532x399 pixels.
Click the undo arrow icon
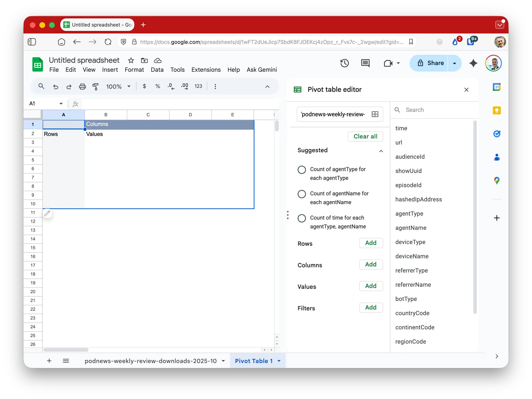click(55, 87)
